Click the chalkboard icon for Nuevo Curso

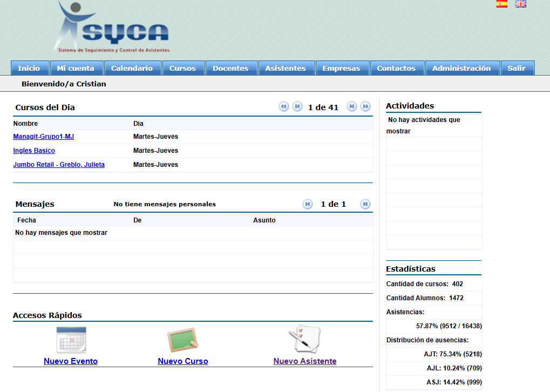point(182,340)
